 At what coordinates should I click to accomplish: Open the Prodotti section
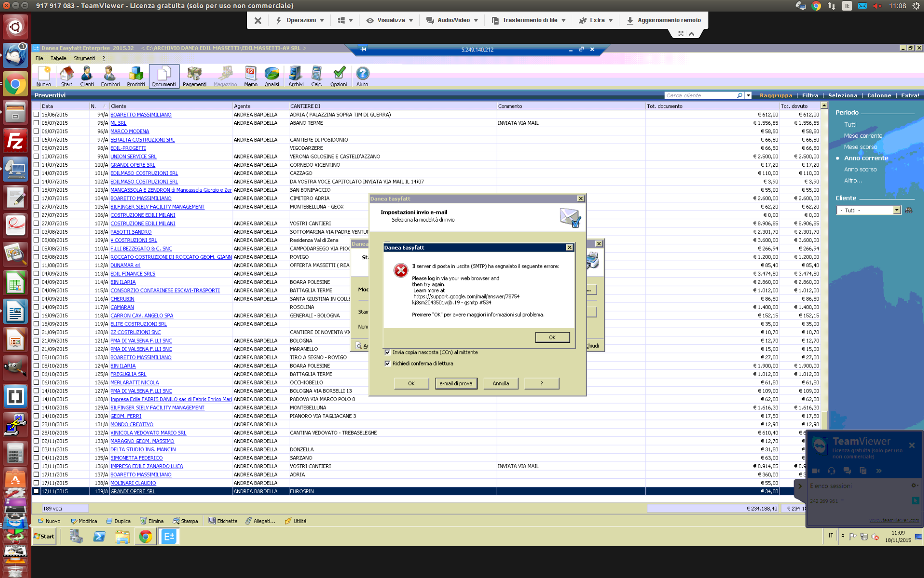(136, 77)
